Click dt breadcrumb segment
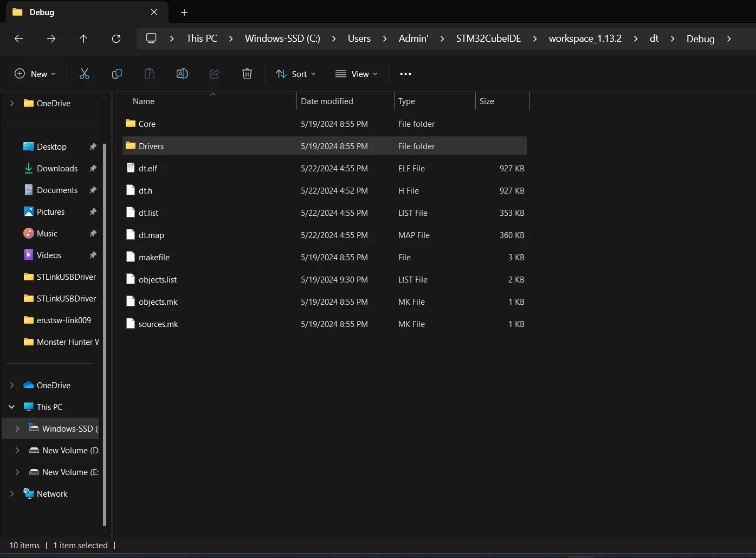Viewport: 756px width, 558px height. point(654,39)
